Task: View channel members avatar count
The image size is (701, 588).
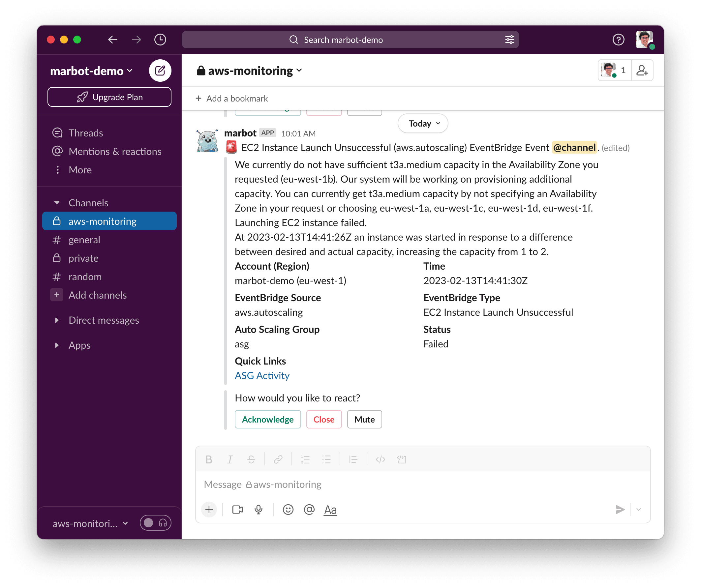Action: pyautogui.click(x=614, y=71)
